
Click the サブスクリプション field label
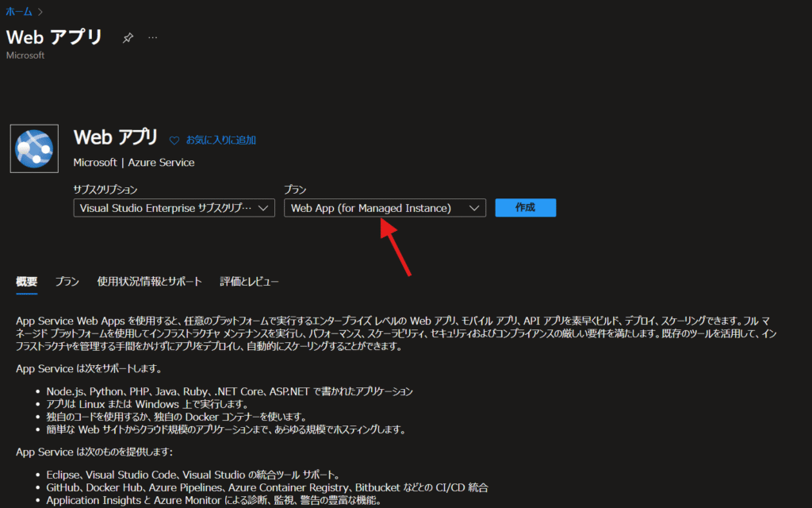pyautogui.click(x=105, y=190)
